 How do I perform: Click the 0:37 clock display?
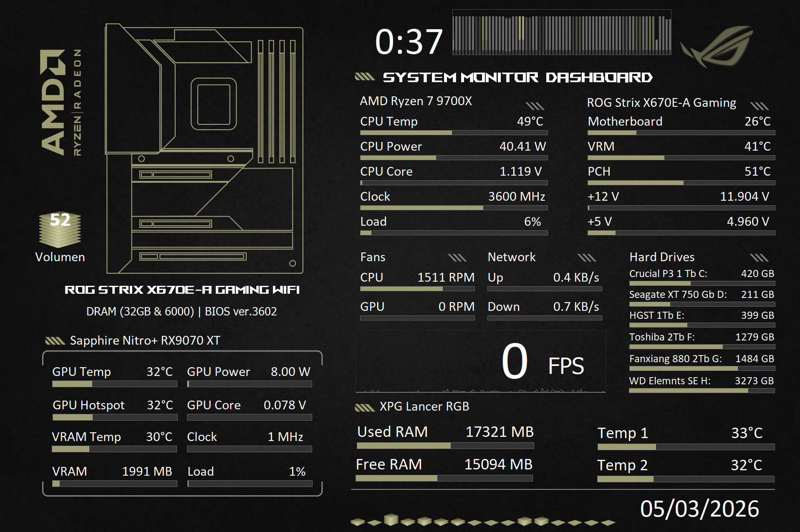(x=409, y=42)
